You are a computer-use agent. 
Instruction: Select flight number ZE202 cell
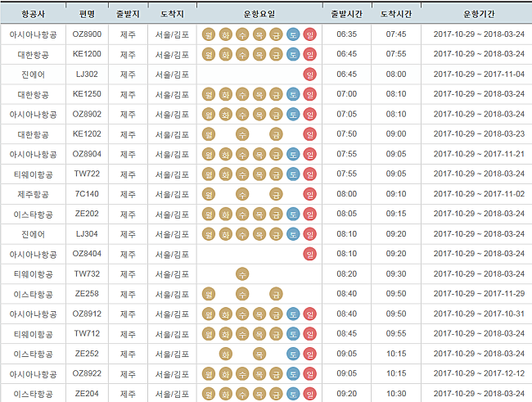tap(87, 215)
